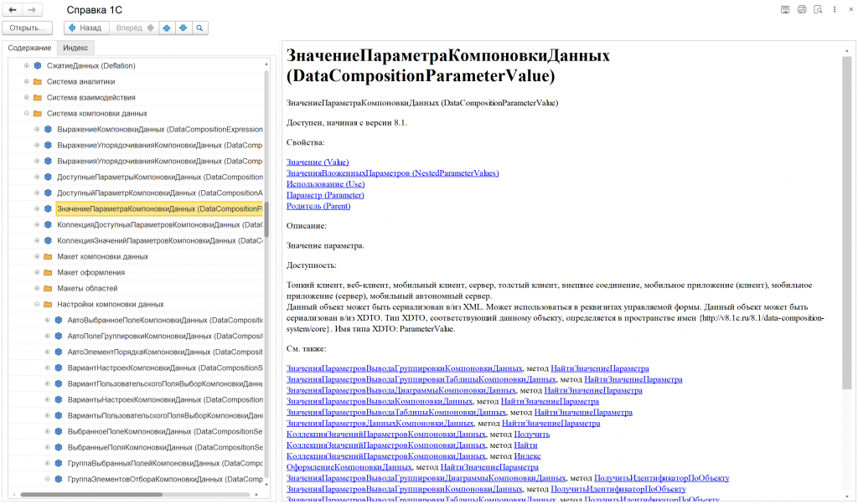Open the Родитель (Parent) link

318,206
